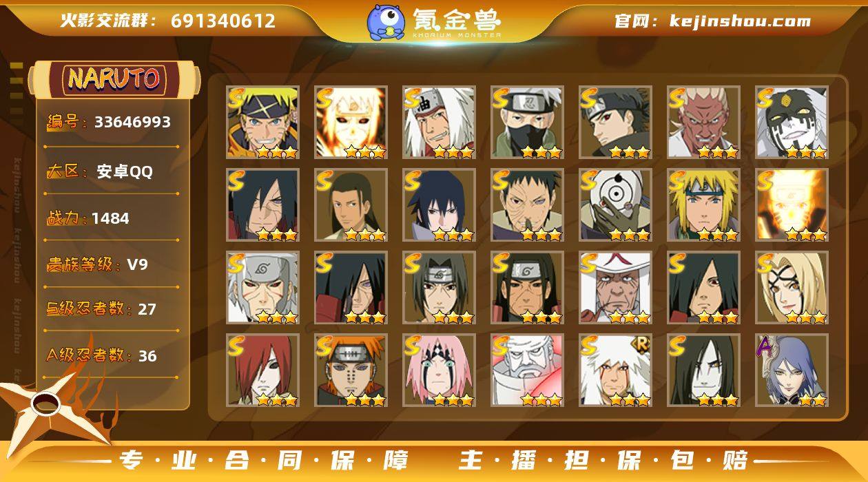Click the spiral-masked Tobi portrait
This screenshot has width=868, height=482.
[615, 205]
